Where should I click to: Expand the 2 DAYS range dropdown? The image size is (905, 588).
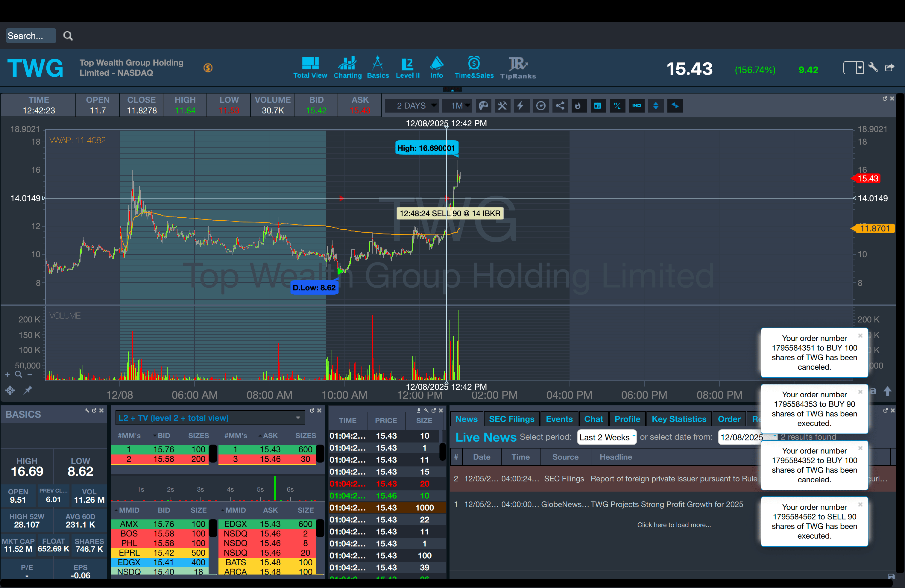(412, 106)
